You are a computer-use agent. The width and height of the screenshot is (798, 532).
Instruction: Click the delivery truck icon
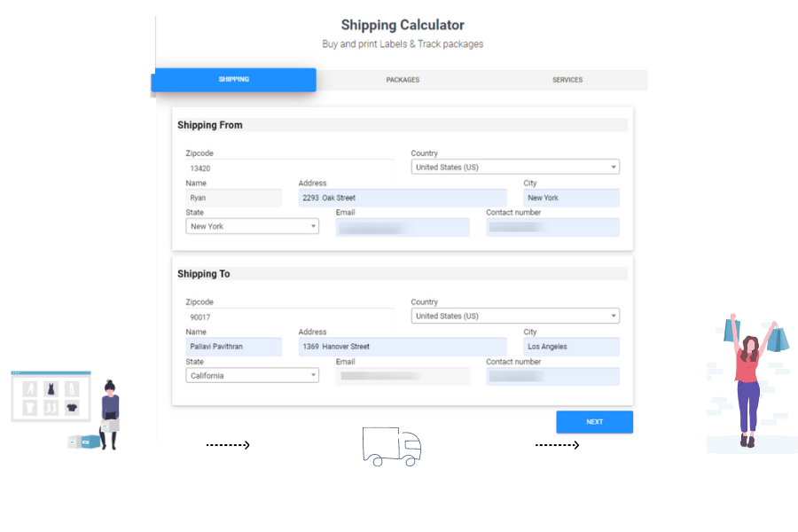(x=391, y=447)
